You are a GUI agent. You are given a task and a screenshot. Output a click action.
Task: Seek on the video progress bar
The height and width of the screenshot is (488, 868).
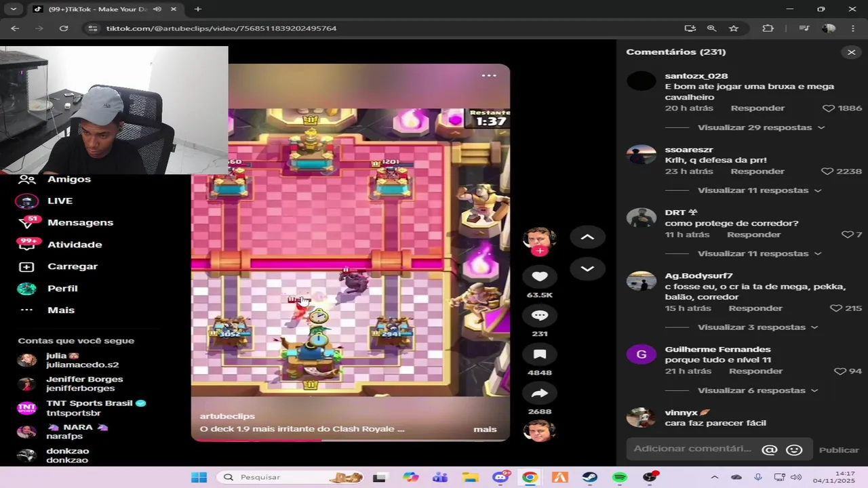350,441
